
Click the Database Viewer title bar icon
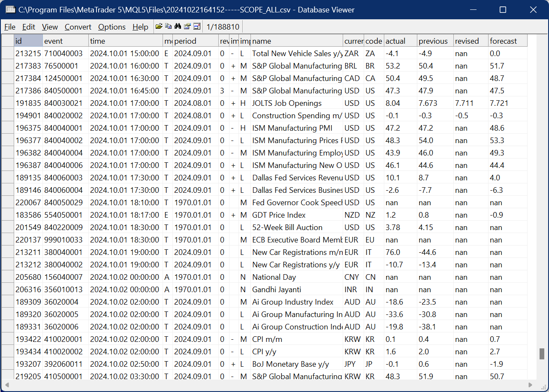10,9
